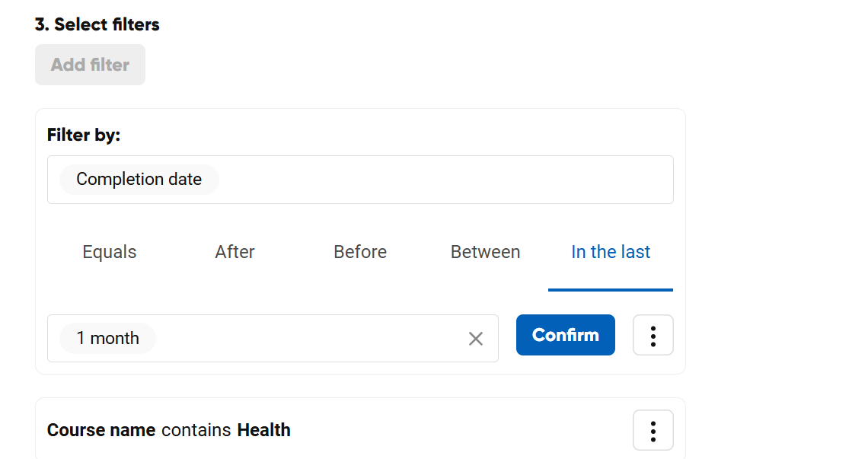This screenshot has width=868, height=459.
Task: Open the Filter by dropdown field
Action: coord(442,180)
